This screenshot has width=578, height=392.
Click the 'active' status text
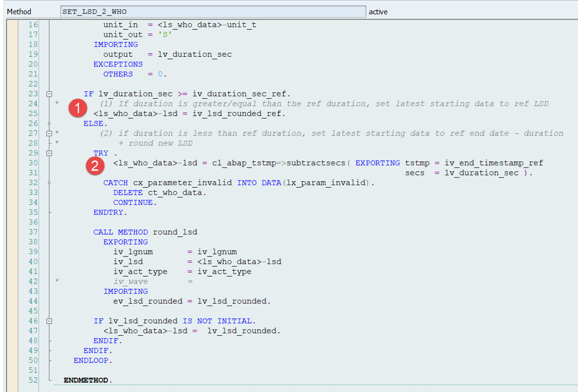click(378, 12)
